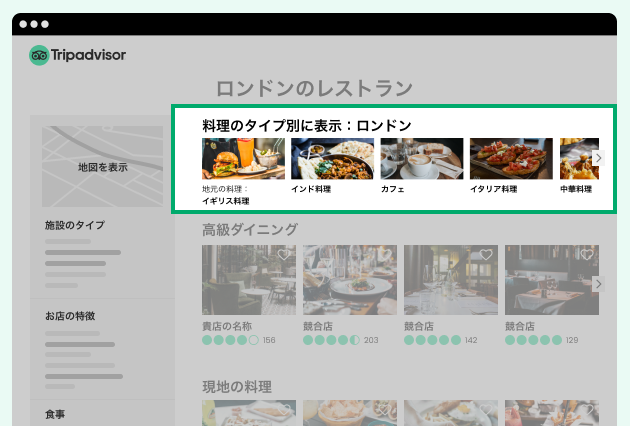Screen dimensions: 630x426
Task: Click the 貴店の名称 restaurant name
Action: pos(227,326)
